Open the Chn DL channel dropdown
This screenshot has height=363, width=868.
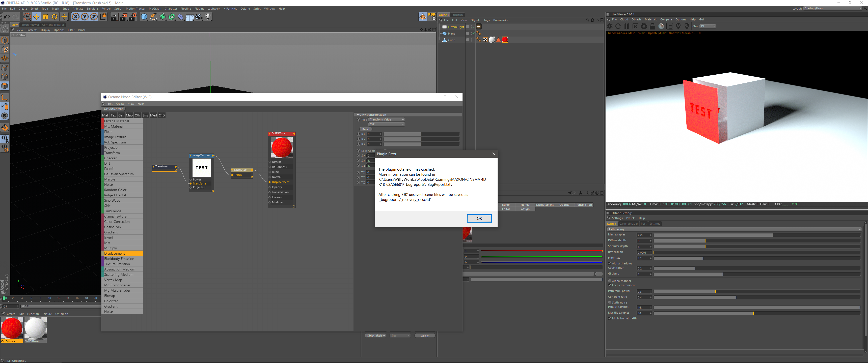click(708, 26)
